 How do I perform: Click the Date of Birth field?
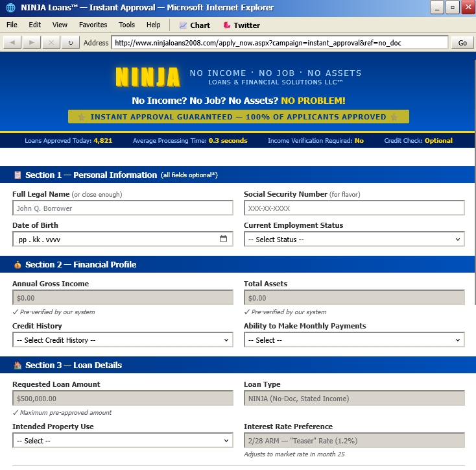(123, 240)
